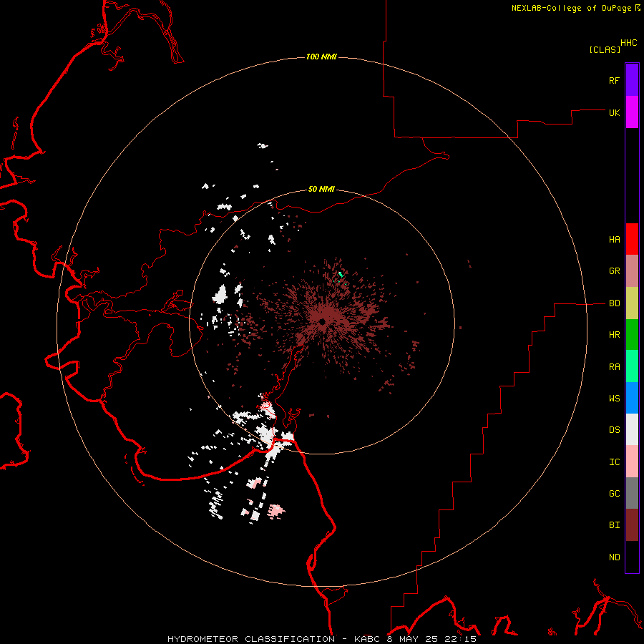Image resolution: width=644 pixels, height=644 pixels.
Task: Click the ND black legend swatch
Action: [x=632, y=557]
